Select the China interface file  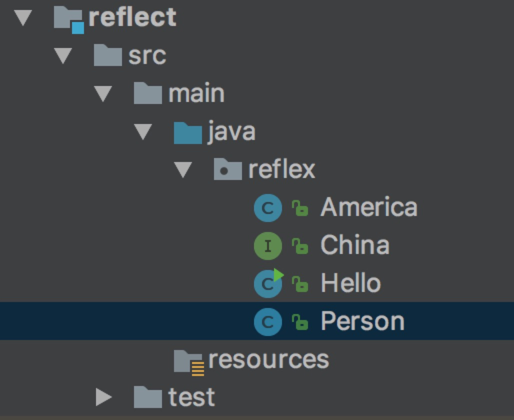click(x=354, y=245)
